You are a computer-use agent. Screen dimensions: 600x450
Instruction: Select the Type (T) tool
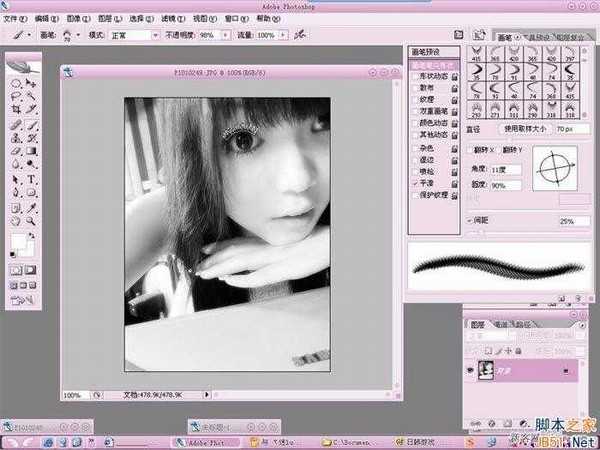click(x=32, y=179)
